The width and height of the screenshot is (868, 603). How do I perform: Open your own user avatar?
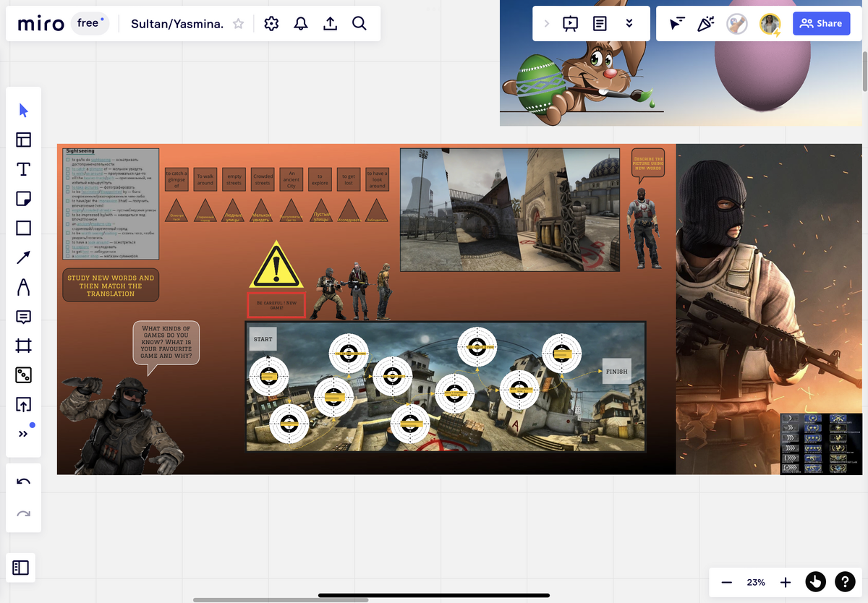point(770,24)
